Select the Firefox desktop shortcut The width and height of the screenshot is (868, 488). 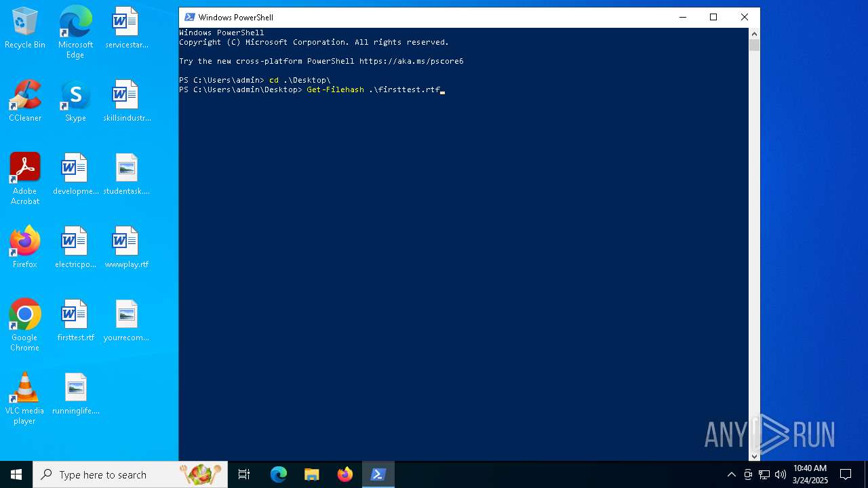25,247
